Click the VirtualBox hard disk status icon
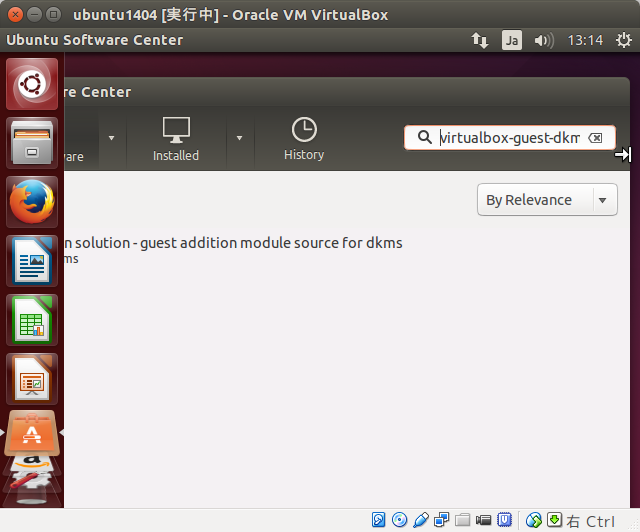Viewport: 640px width, 532px height. coord(379,520)
